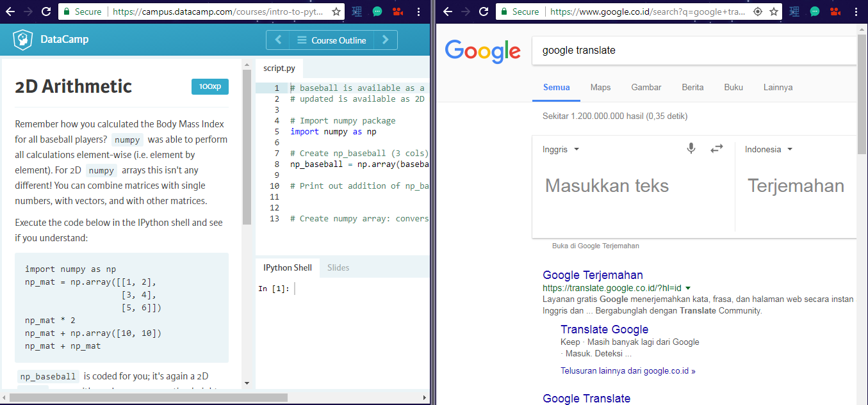Open the Chrome menu in the Google window

855,12
